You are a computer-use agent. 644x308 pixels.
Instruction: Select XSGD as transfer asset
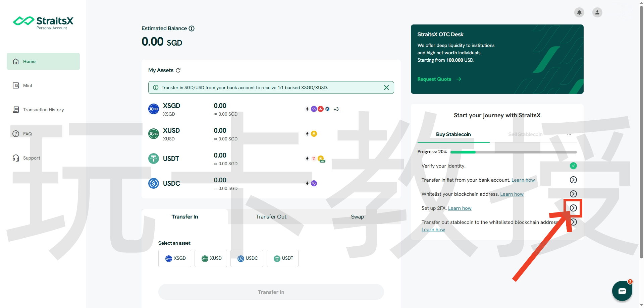pos(175,258)
